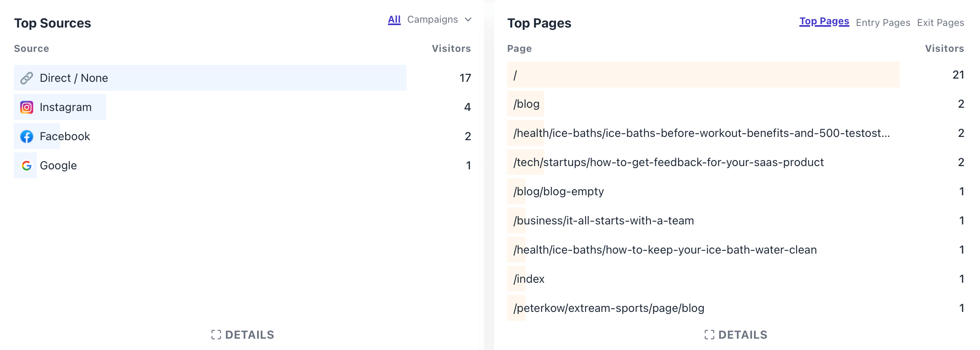Click the how-to-get-feedback-for-your-saas-product page

point(669,162)
